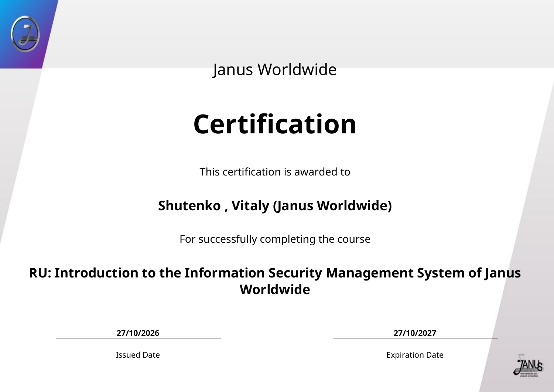
Task: Click the 'Expiration Date' label
Action: (x=415, y=355)
